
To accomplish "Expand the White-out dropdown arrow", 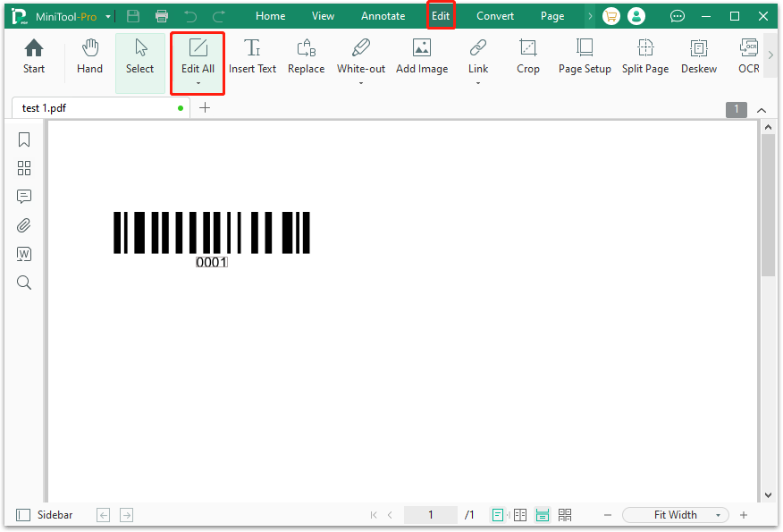I will coord(361,83).
